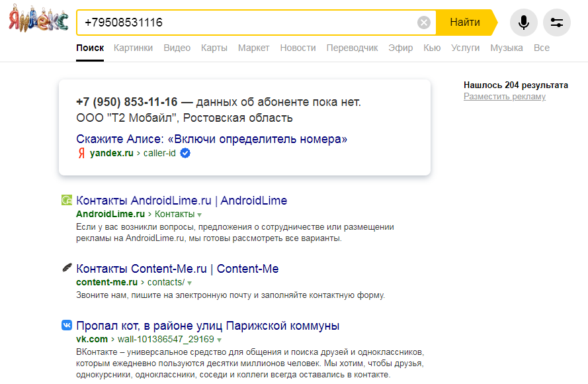Click the Разместить рекламу link
588x384 pixels.
click(505, 97)
